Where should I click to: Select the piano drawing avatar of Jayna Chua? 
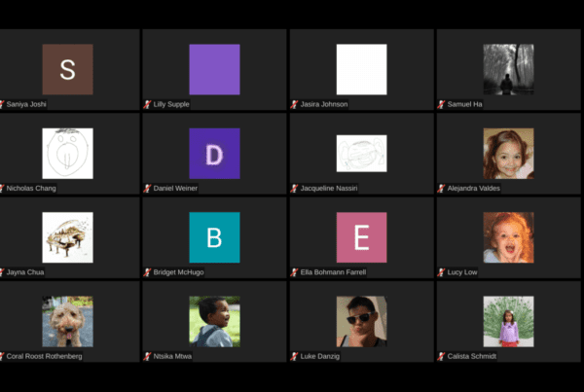tap(67, 237)
